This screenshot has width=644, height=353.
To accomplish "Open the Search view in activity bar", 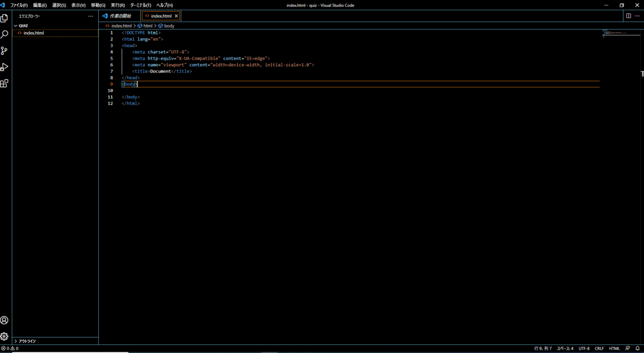I will point(4,34).
